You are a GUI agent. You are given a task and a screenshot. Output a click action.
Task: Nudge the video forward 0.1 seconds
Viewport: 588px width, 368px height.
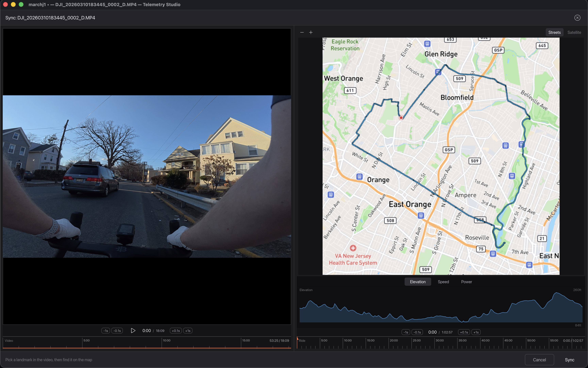point(176,331)
